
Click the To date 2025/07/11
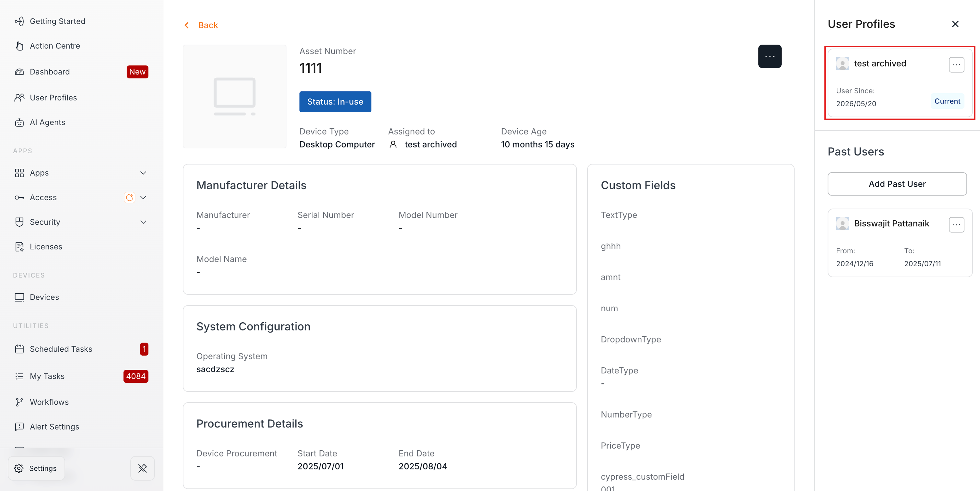(x=922, y=264)
